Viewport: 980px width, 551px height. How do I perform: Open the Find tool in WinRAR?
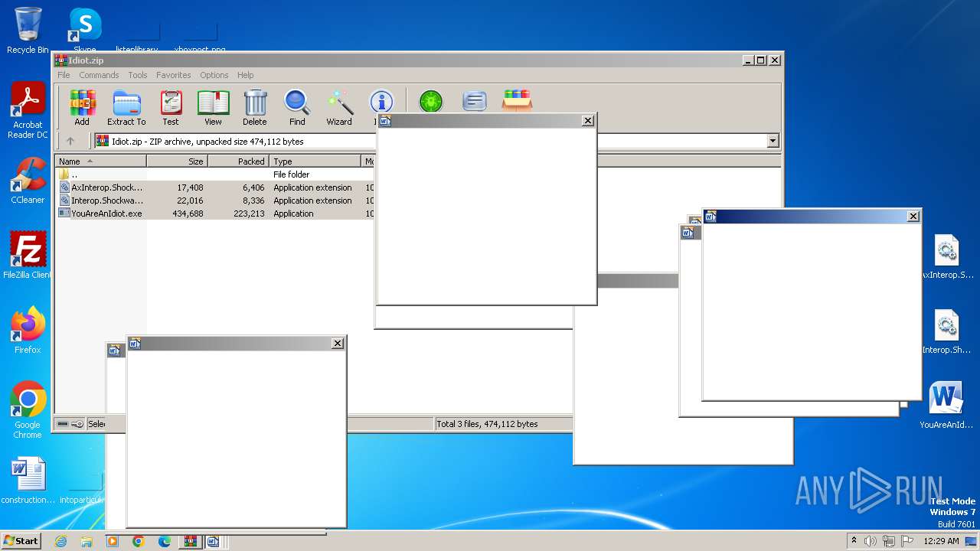point(297,108)
